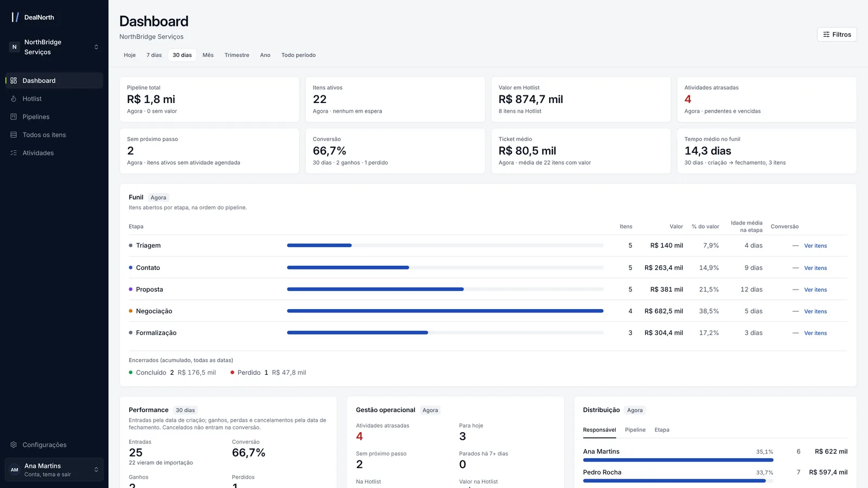Open Ver itens for Triagem
The width and height of the screenshot is (868, 488).
(815, 246)
